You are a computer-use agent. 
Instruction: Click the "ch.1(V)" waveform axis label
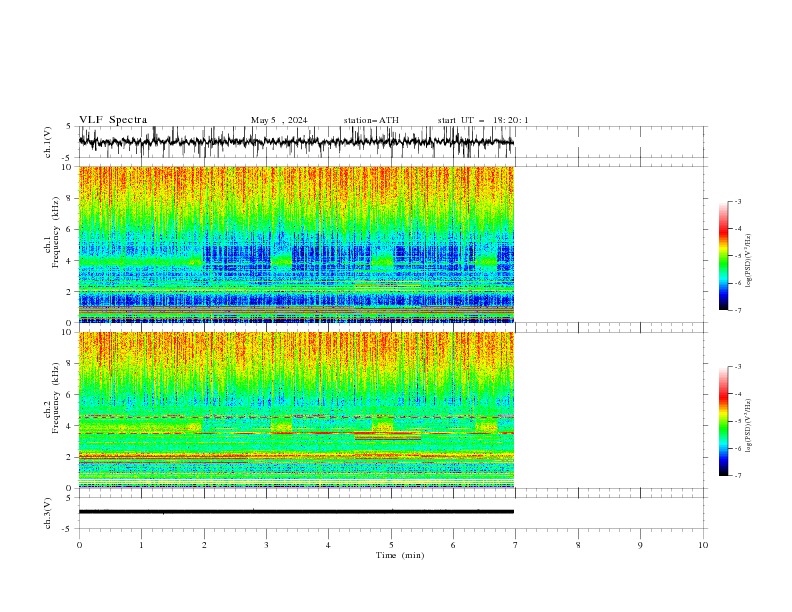[48, 142]
